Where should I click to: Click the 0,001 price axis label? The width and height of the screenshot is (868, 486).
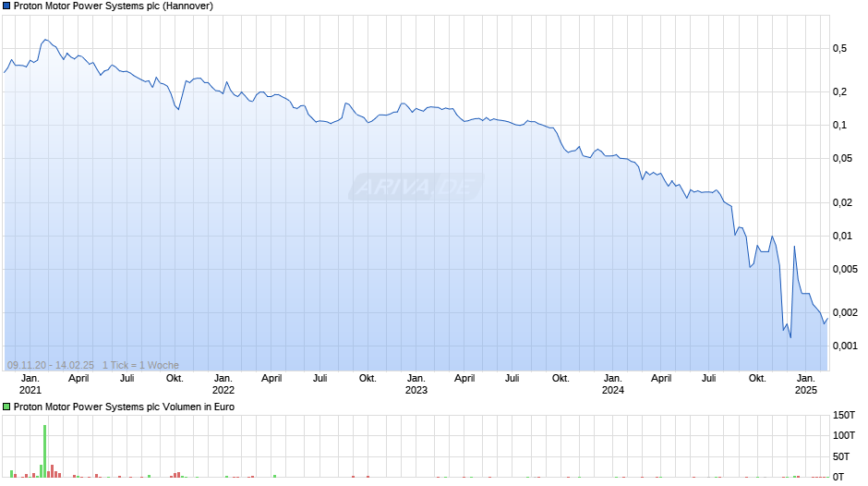click(845, 346)
